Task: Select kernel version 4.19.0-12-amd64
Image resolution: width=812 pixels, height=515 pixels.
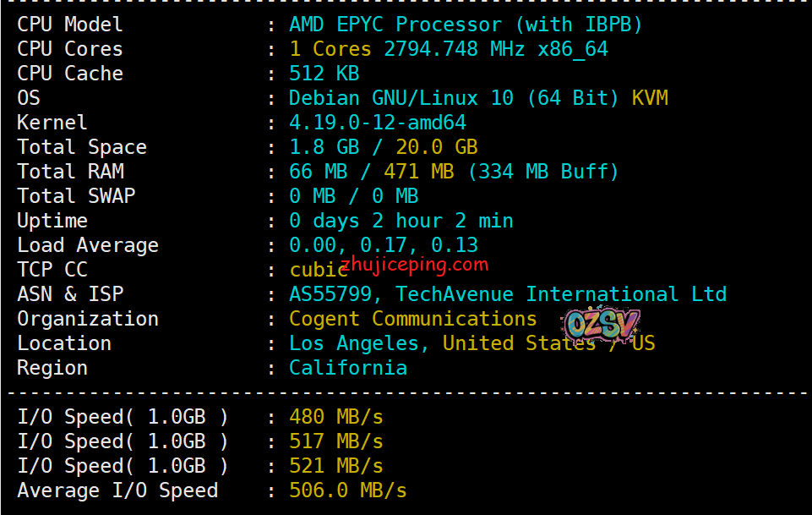Action: tap(378, 123)
